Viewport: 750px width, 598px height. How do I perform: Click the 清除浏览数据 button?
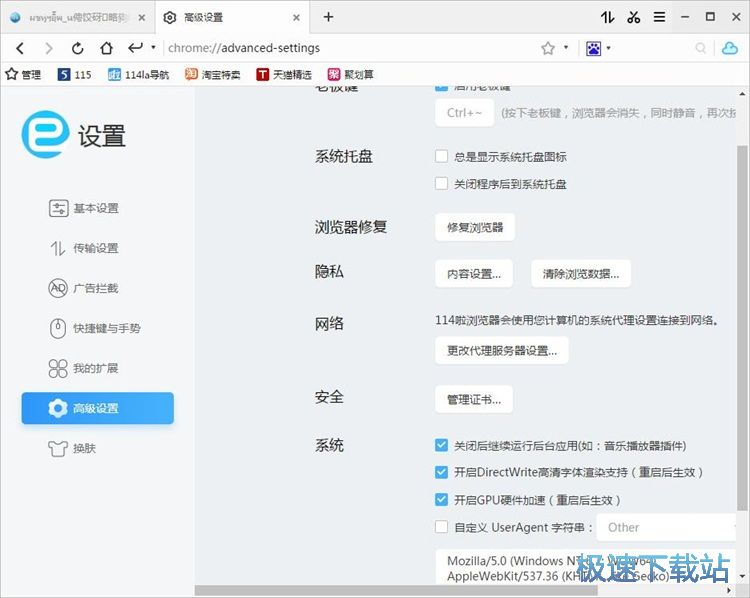[580, 273]
